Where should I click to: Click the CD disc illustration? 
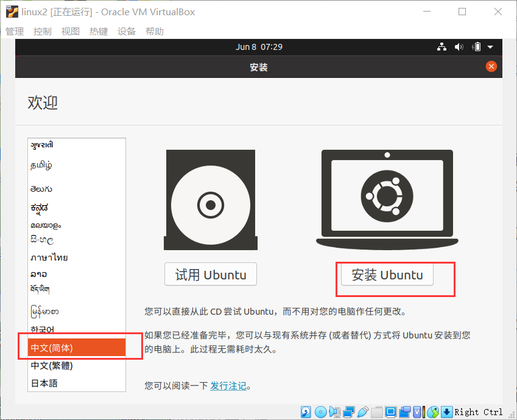[x=211, y=200]
